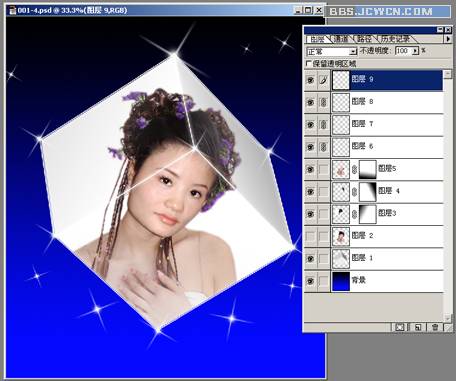Click the layer name 图层 2
The width and height of the screenshot is (456, 381).
(362, 236)
